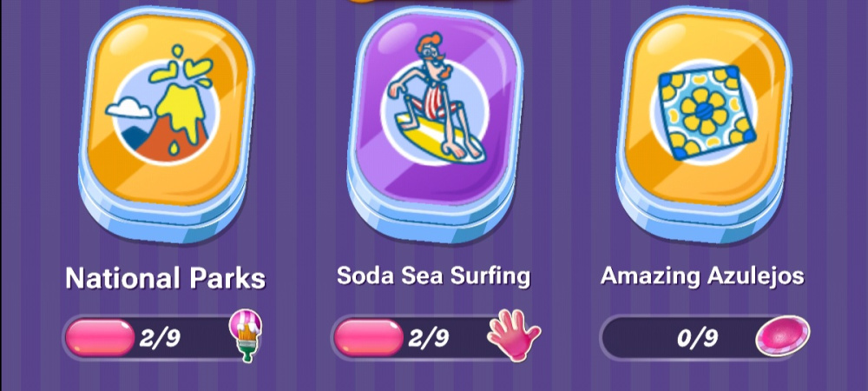Screen dimensions: 868x391
Task: Tap the 2/9 counter under National Parks
Action: pyautogui.click(x=160, y=337)
